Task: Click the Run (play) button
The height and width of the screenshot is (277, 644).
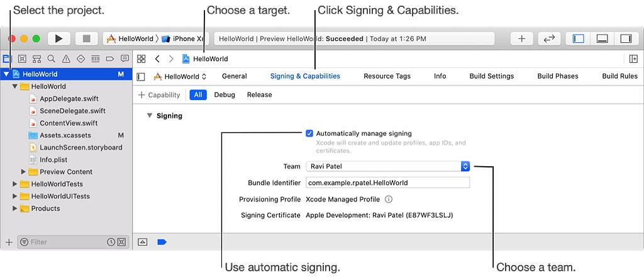Action: click(59, 38)
